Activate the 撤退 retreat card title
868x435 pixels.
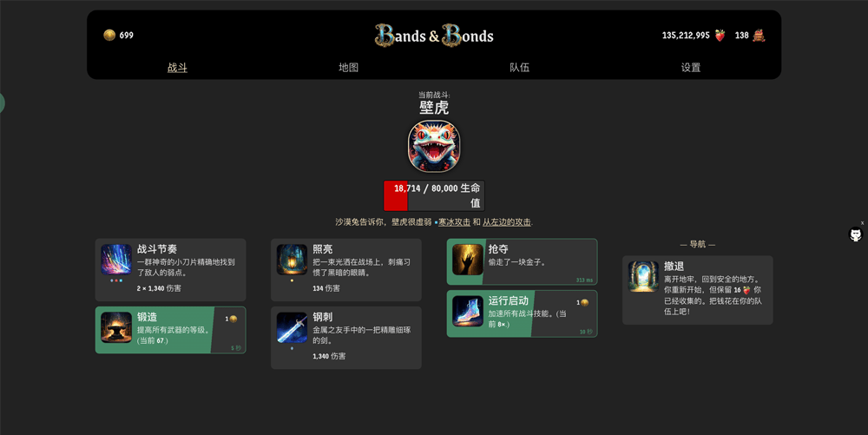674,267
